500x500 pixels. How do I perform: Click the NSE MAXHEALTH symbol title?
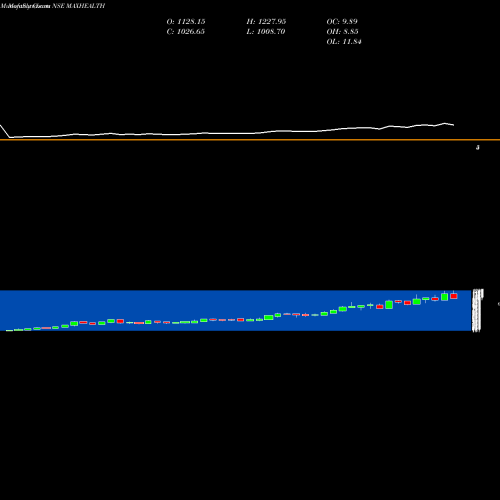(x=79, y=6)
